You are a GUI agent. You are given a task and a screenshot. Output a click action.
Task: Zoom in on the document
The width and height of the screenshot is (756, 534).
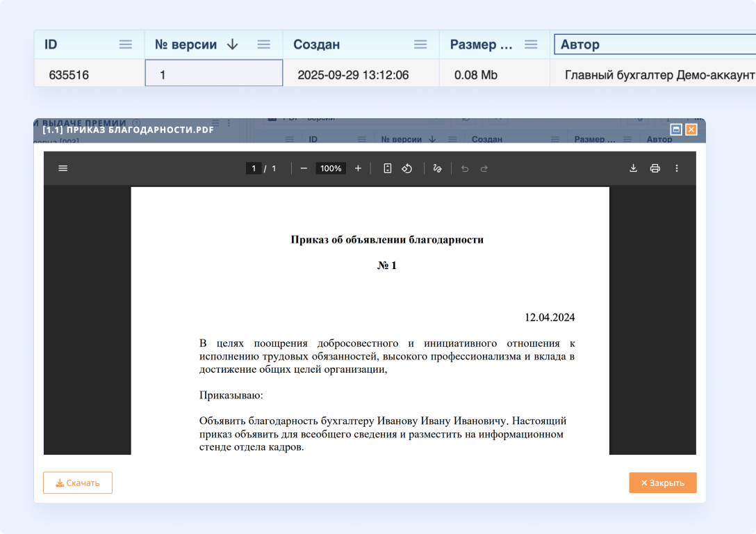point(358,168)
